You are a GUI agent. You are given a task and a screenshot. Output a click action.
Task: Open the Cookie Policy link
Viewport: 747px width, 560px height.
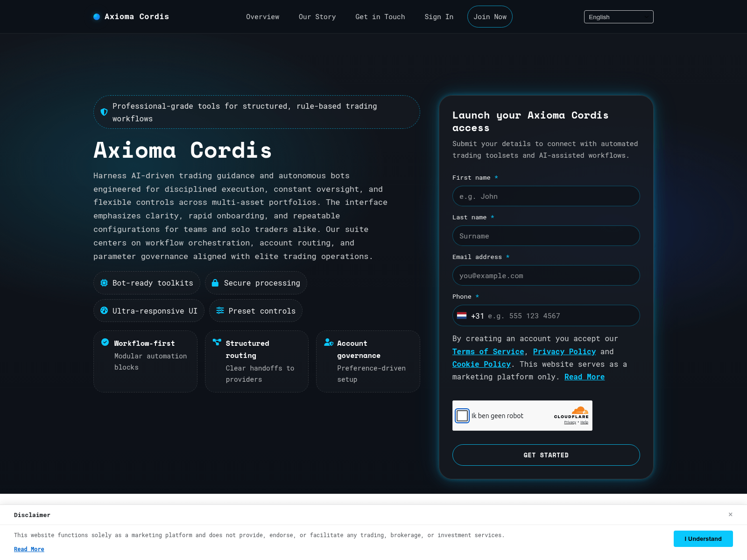click(481, 364)
